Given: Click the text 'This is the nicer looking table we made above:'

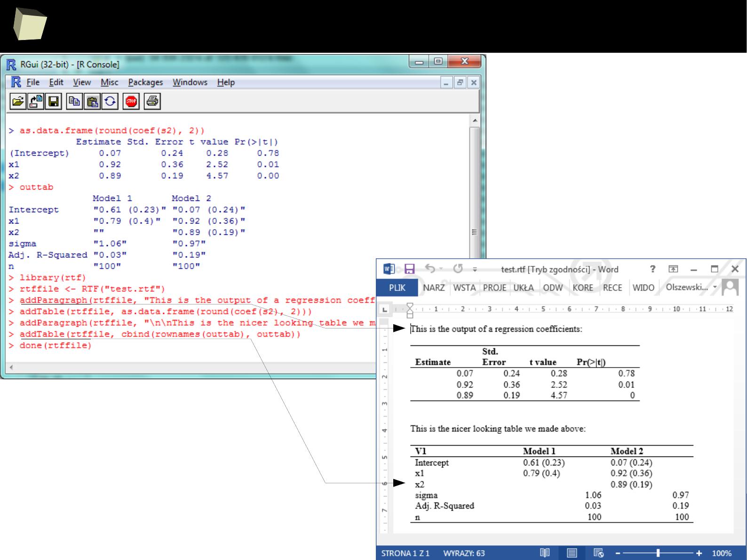Looking at the screenshot, I should click(498, 429).
